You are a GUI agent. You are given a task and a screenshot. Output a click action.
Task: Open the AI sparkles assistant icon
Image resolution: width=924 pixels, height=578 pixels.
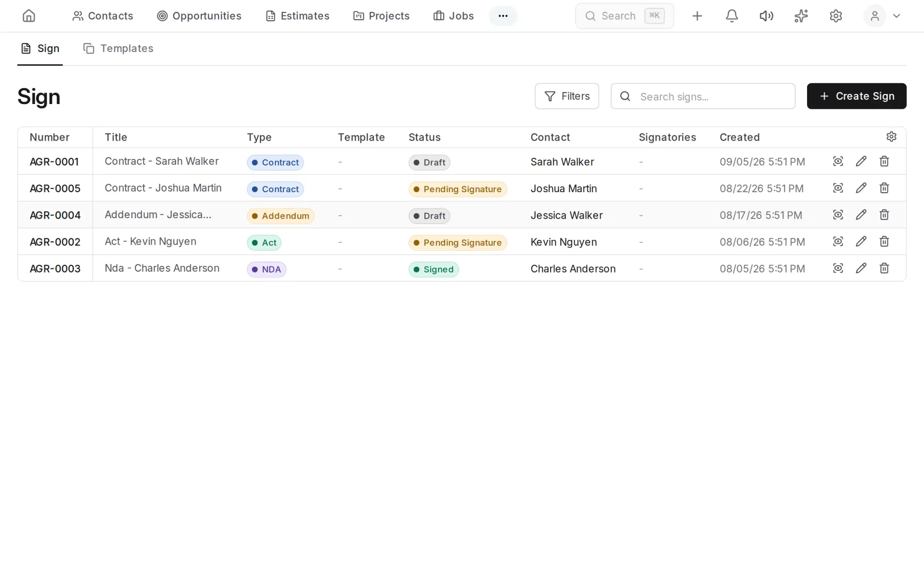(x=801, y=16)
